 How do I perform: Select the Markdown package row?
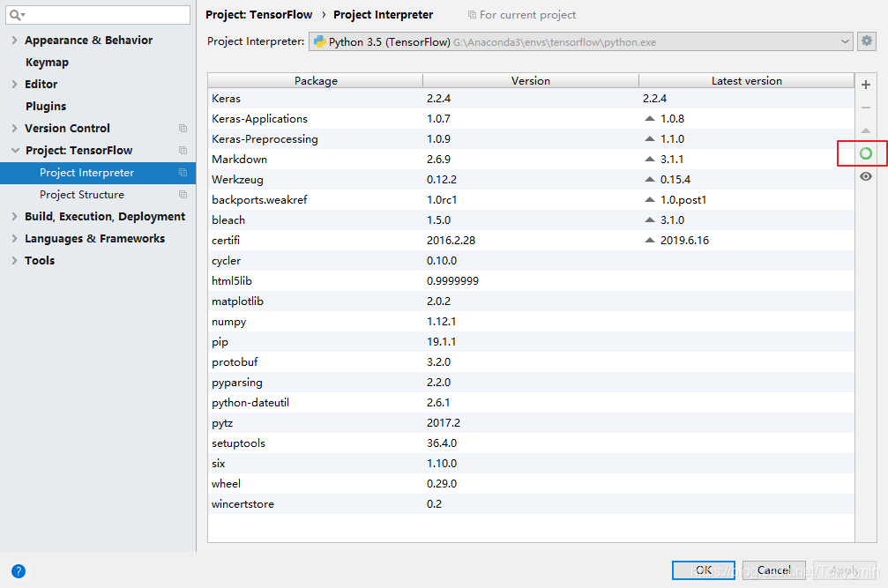click(531, 160)
